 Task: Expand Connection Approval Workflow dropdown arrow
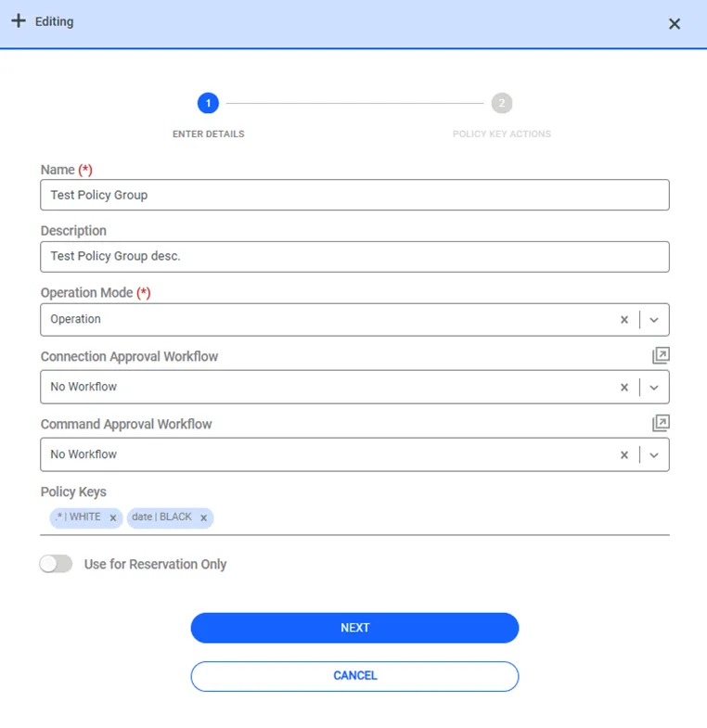[x=654, y=388]
